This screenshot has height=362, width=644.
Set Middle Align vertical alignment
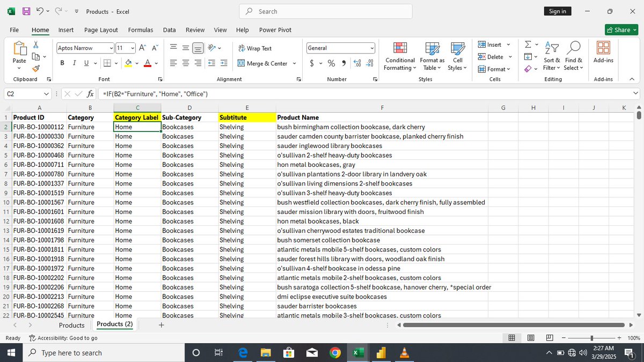pos(186,48)
